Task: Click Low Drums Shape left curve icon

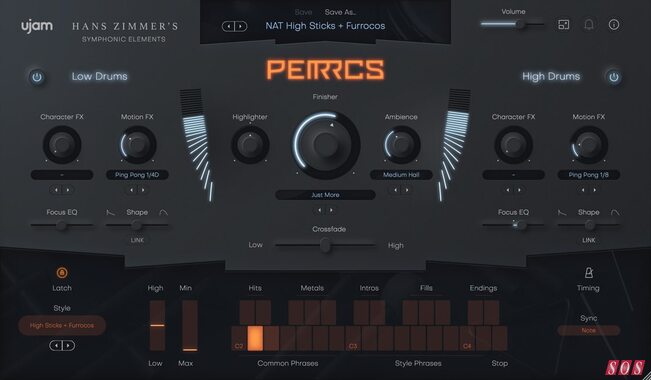Action: pos(110,212)
